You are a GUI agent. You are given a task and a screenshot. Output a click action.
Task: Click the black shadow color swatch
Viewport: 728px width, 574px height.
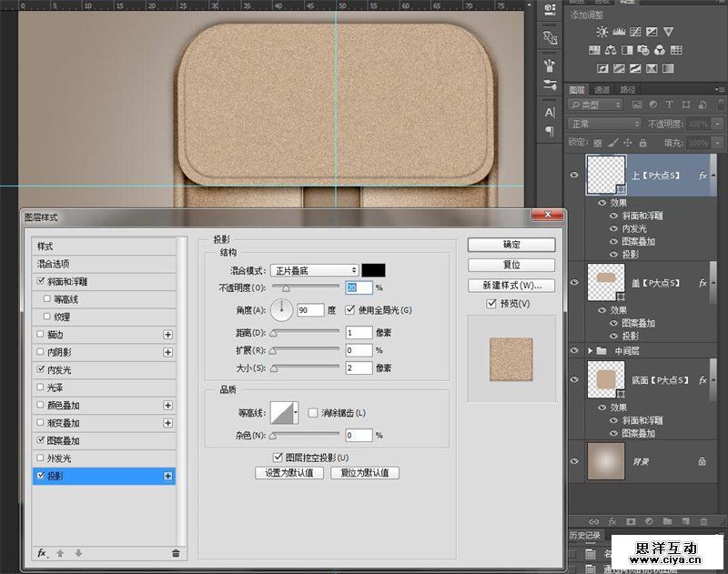tap(374, 270)
